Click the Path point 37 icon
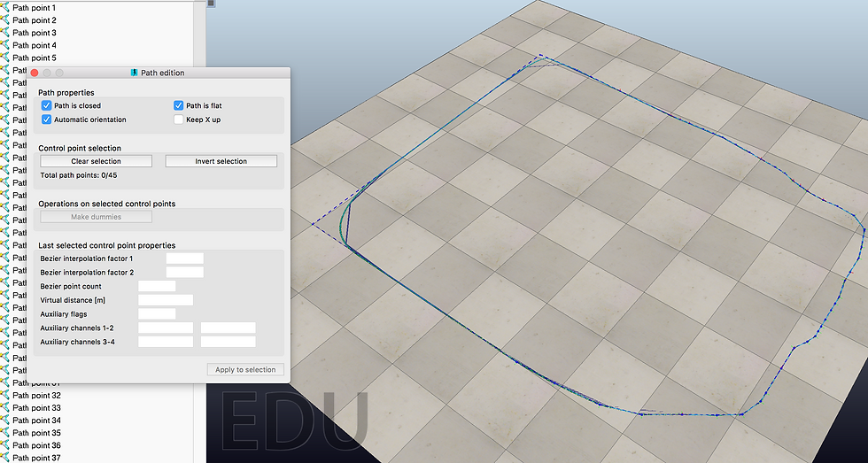This screenshot has width=868, height=463. pyautogui.click(x=4, y=458)
